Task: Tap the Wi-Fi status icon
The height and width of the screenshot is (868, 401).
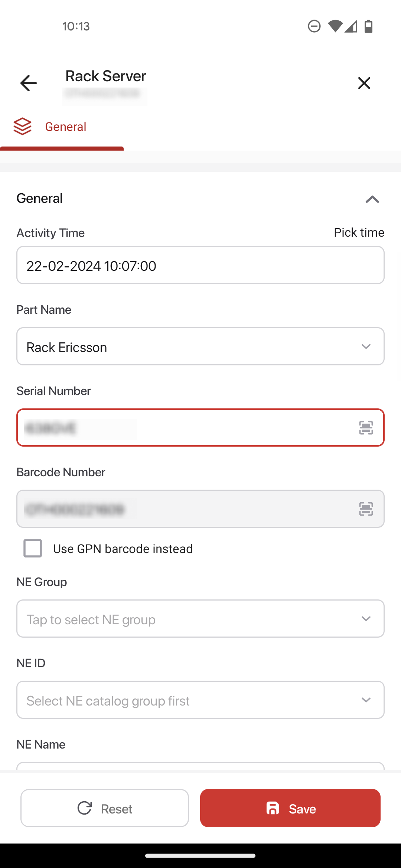Action: click(x=335, y=26)
